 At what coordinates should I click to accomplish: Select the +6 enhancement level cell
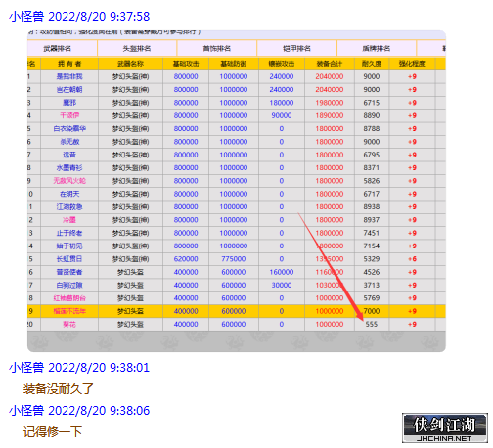[412, 259]
